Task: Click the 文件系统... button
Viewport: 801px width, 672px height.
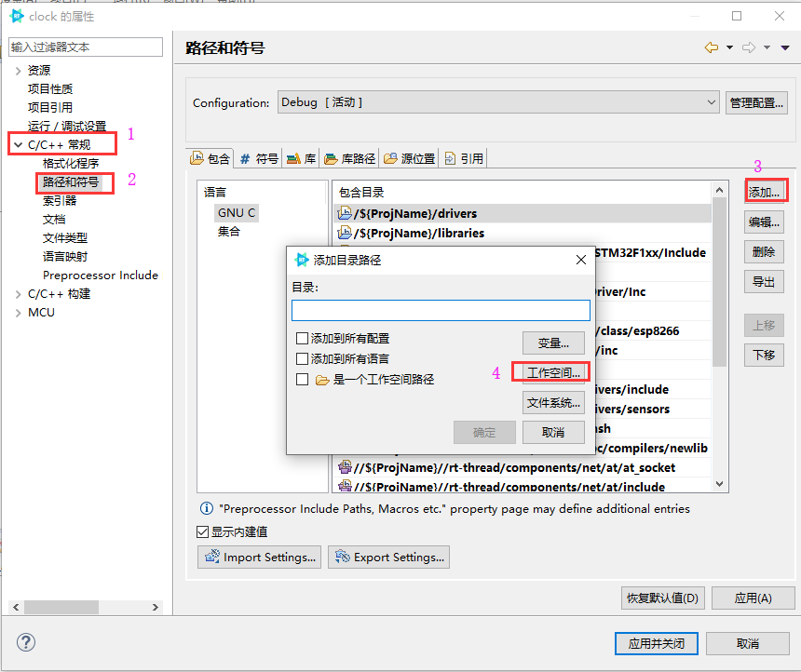Action: 553,403
